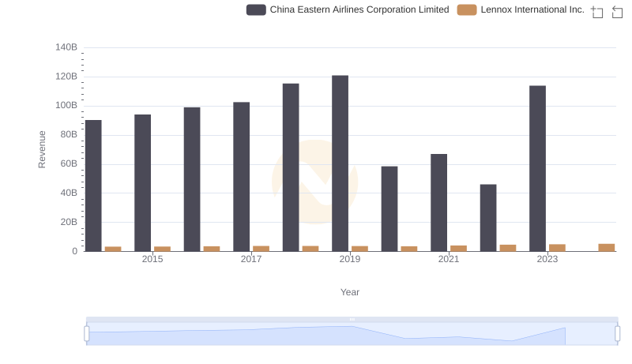This screenshot has height=364, width=632.
Task: Toggle Lennox International legend swatch
Action: (x=467, y=9)
